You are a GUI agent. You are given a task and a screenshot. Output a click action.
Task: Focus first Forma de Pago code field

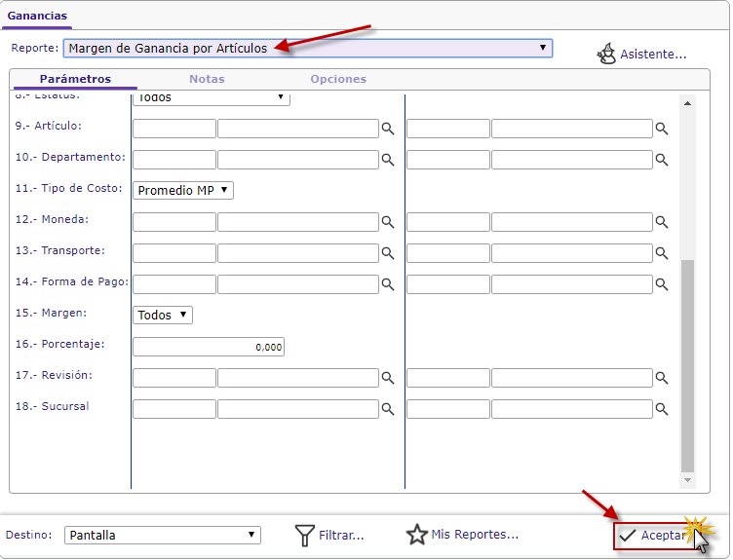pyautogui.click(x=174, y=284)
